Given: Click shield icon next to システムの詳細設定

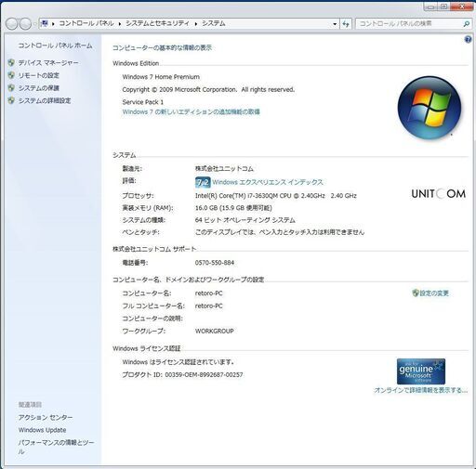Looking at the screenshot, I should (11, 100).
